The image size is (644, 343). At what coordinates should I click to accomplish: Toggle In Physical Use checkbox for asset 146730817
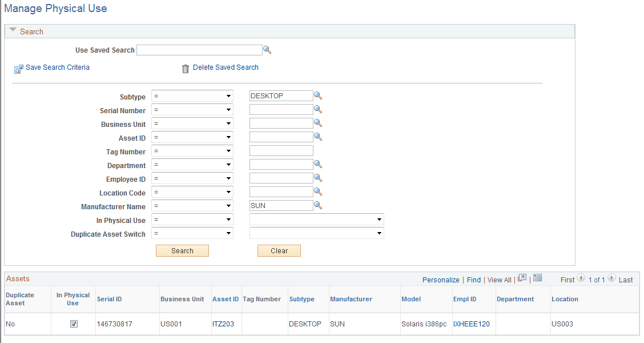pyautogui.click(x=73, y=324)
